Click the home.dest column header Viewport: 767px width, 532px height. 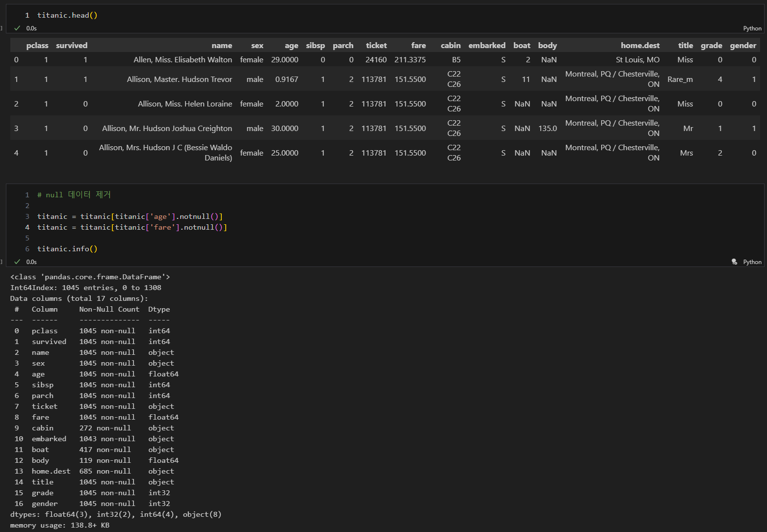click(640, 45)
